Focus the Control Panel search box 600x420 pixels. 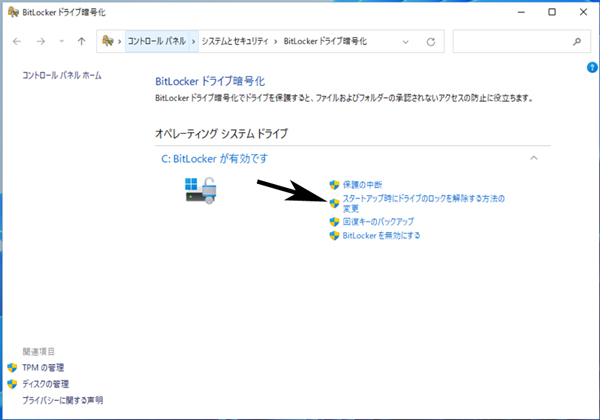pyautogui.click(x=521, y=41)
